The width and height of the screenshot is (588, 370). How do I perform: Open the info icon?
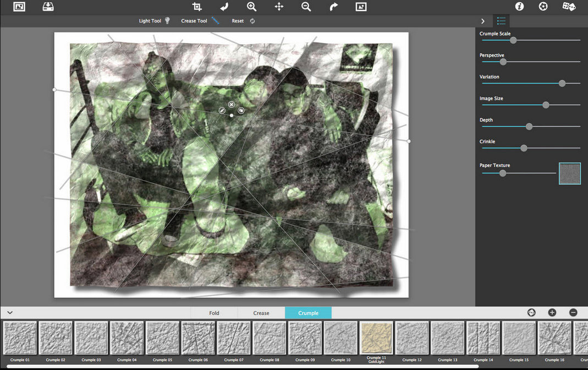click(519, 7)
